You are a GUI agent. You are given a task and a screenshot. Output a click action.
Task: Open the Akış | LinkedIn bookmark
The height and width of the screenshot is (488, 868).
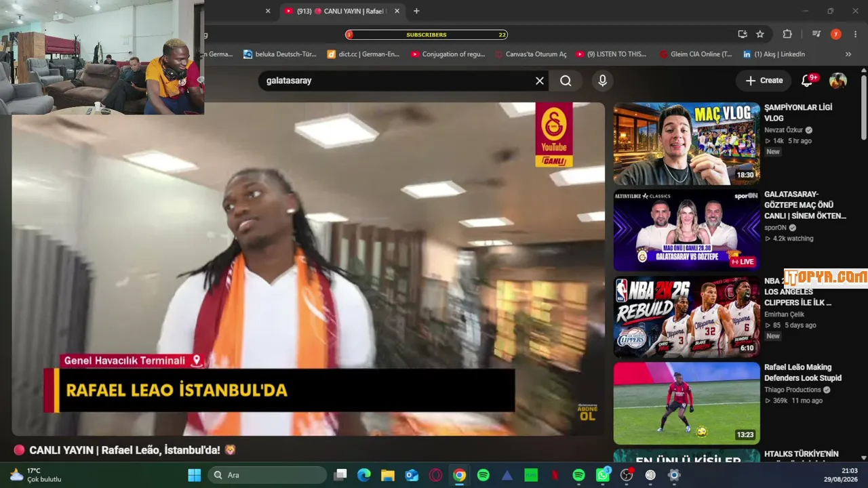[774, 54]
